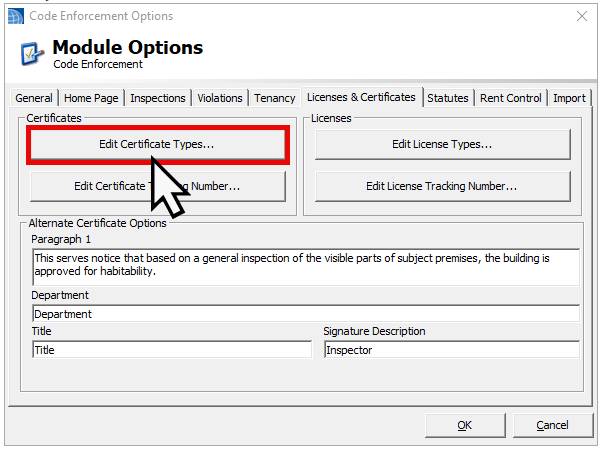
Task: Go to the Violations tab
Action: 220,98
